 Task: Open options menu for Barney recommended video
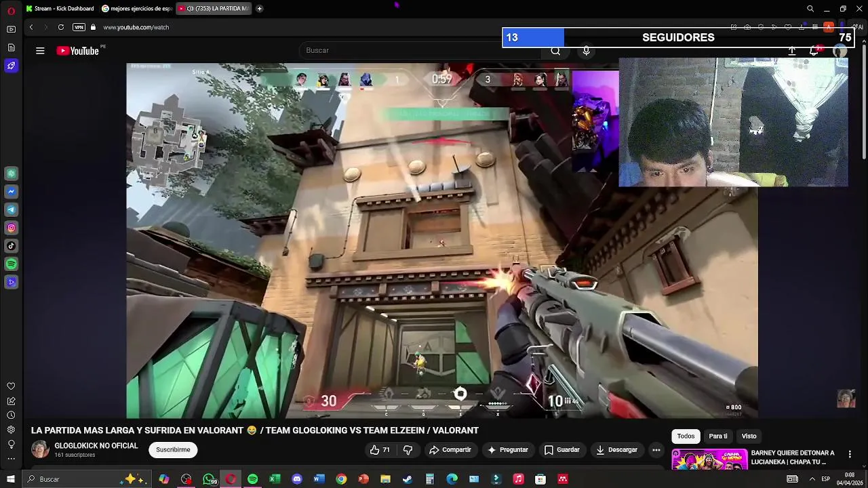pos(850,454)
